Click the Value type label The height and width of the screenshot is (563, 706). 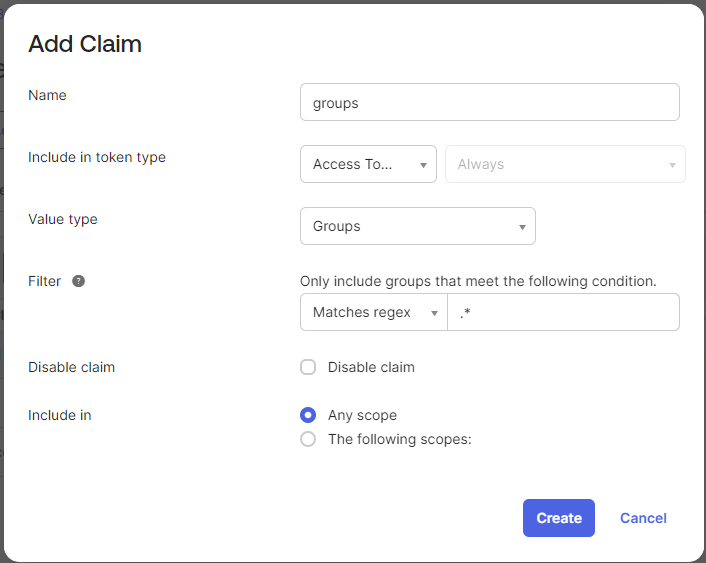(63, 219)
